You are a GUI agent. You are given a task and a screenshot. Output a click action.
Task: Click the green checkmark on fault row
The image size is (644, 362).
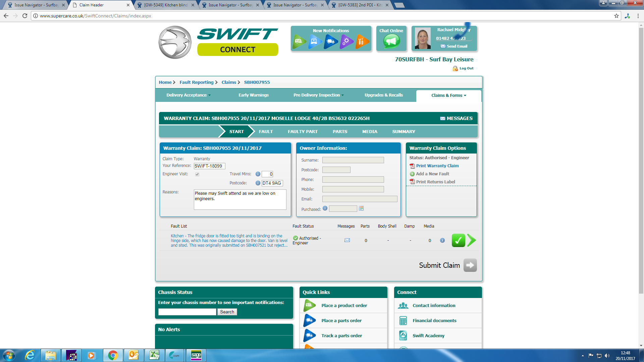pos(458,240)
